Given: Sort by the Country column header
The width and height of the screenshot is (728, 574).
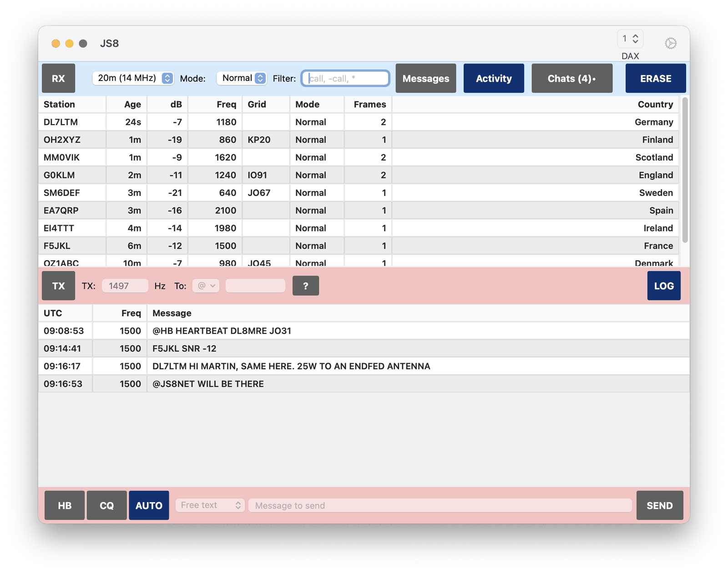Looking at the screenshot, I should pos(536,104).
